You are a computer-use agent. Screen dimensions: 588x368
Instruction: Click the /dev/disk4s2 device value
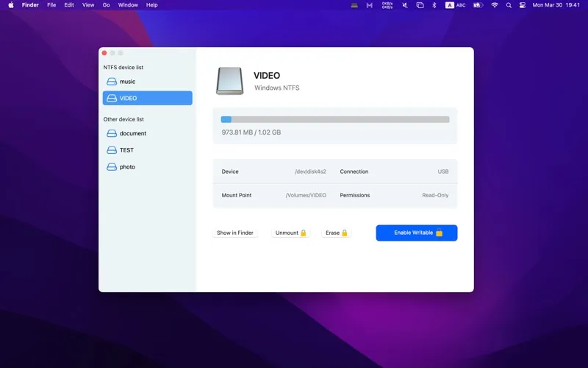tap(310, 171)
